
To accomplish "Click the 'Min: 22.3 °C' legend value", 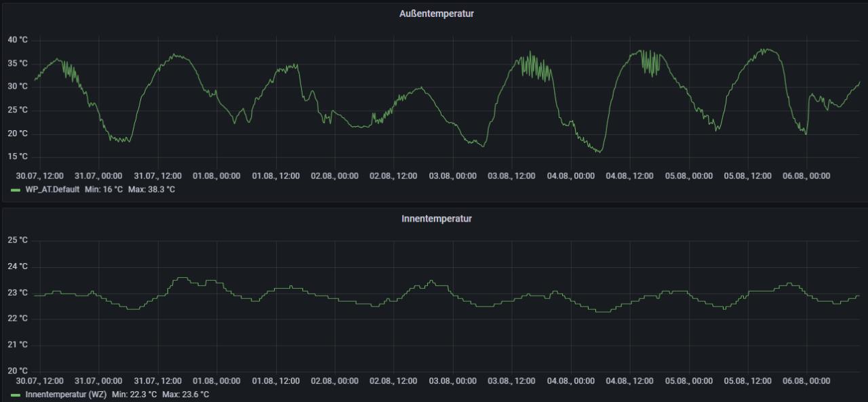I will coord(134,395).
